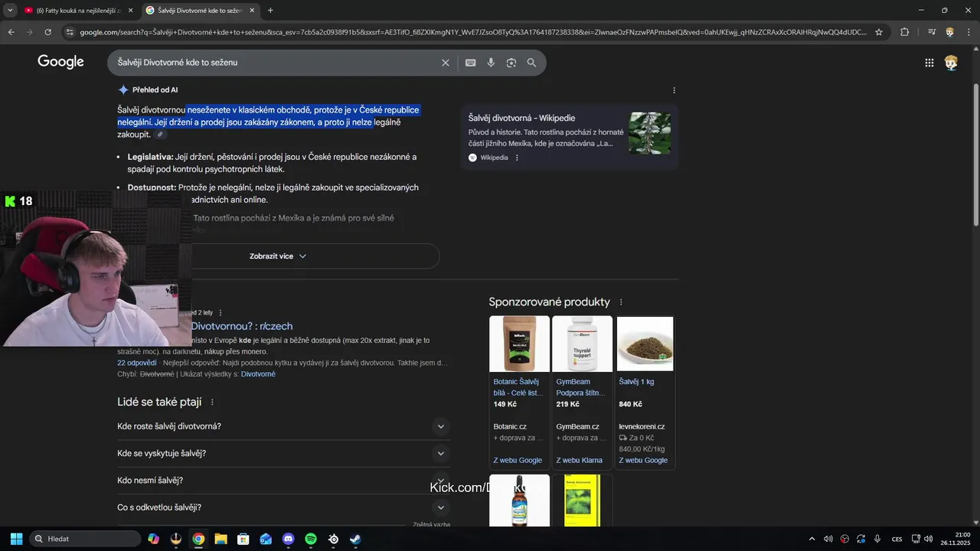Open the Chrome profile avatar in toolbar
Screen dimensions: 980x551
pyautogui.click(x=950, y=32)
